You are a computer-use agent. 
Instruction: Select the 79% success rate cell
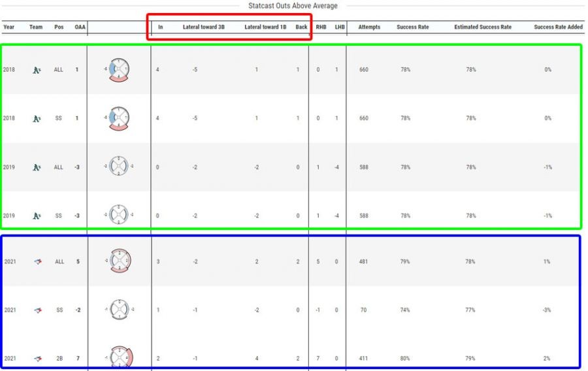405,261
